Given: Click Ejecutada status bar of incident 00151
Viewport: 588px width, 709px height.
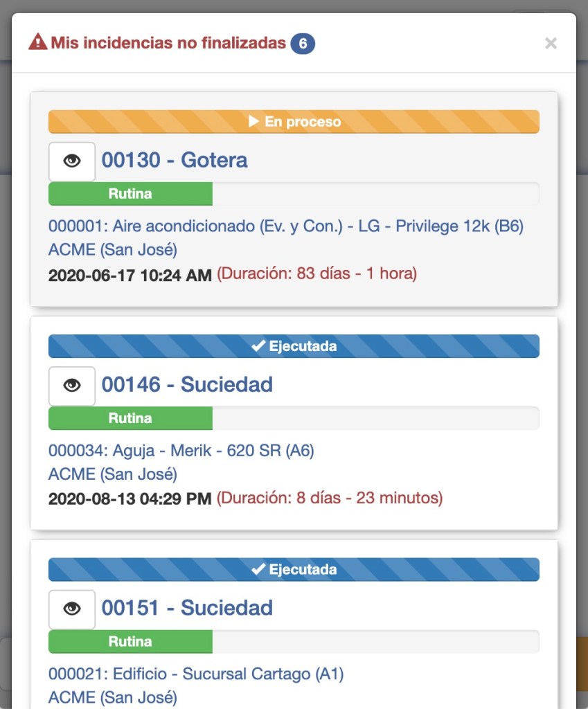Looking at the screenshot, I should (294, 570).
